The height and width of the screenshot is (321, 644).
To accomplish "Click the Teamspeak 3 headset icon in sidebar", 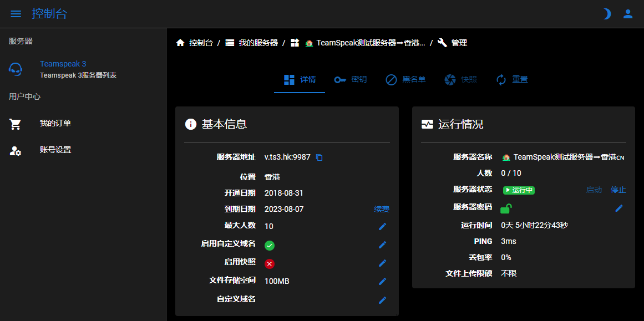I will click(x=16, y=69).
